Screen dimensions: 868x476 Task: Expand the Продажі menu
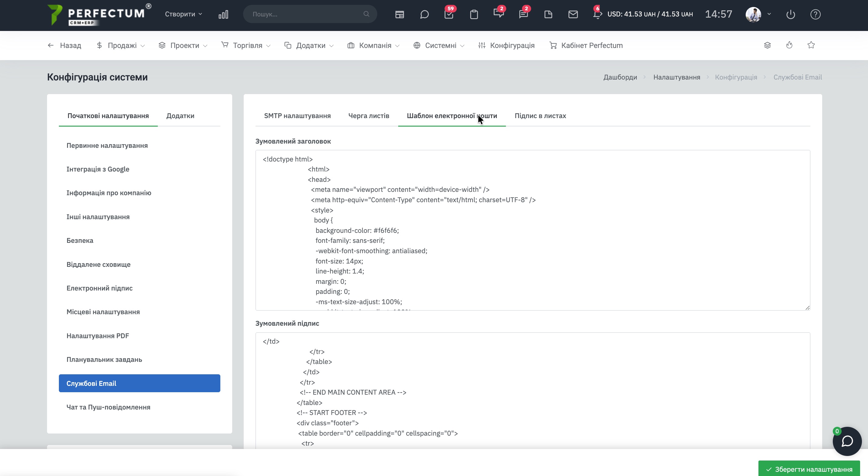121,46
